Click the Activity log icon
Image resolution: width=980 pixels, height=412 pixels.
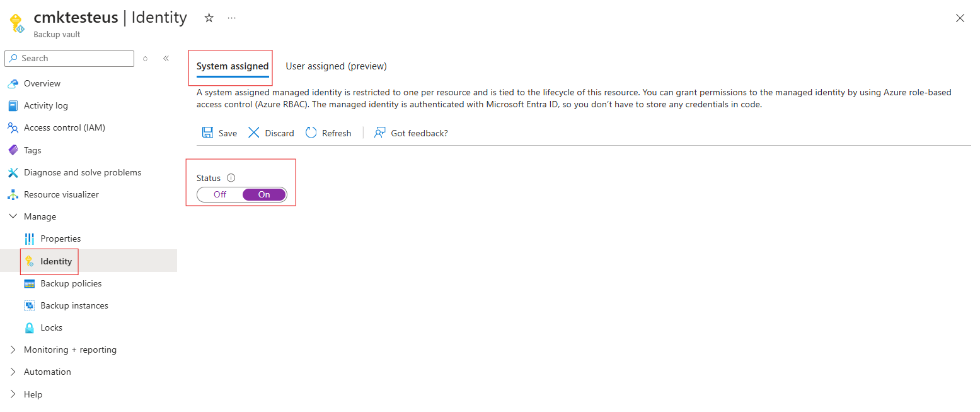13,105
